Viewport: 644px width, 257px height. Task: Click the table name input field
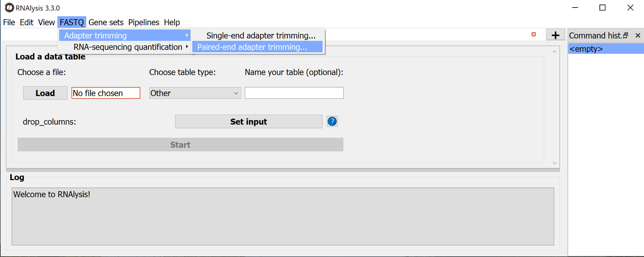(294, 93)
